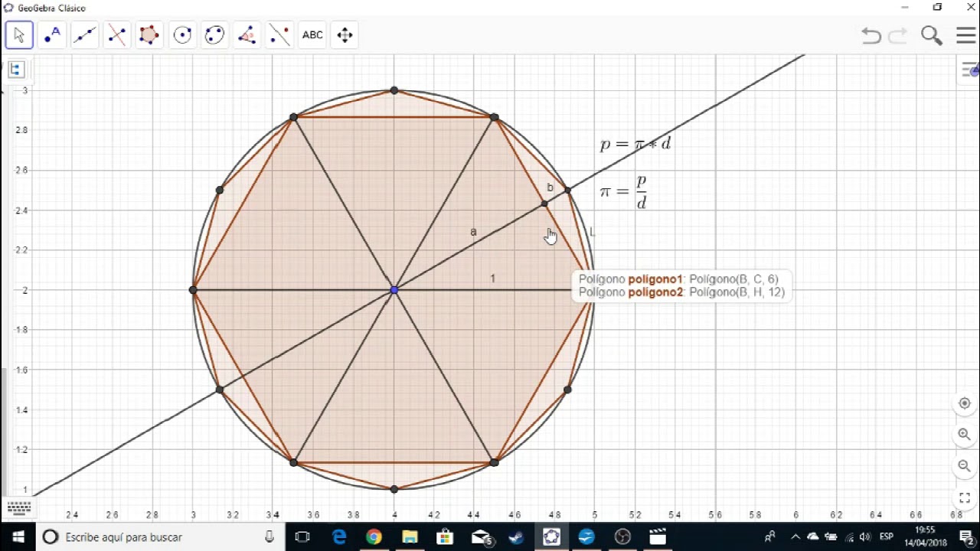The height and width of the screenshot is (551, 980).
Task: Open the virtual keyboard
Action: click(19, 509)
